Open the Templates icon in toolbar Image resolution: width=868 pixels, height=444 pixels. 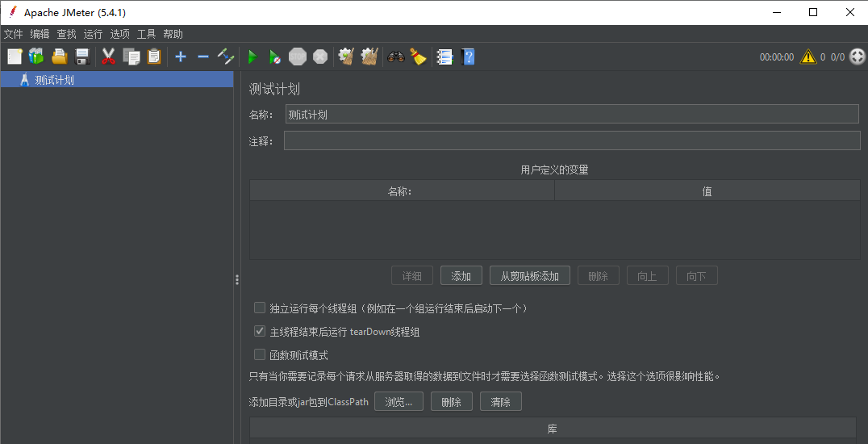pyautogui.click(x=36, y=57)
